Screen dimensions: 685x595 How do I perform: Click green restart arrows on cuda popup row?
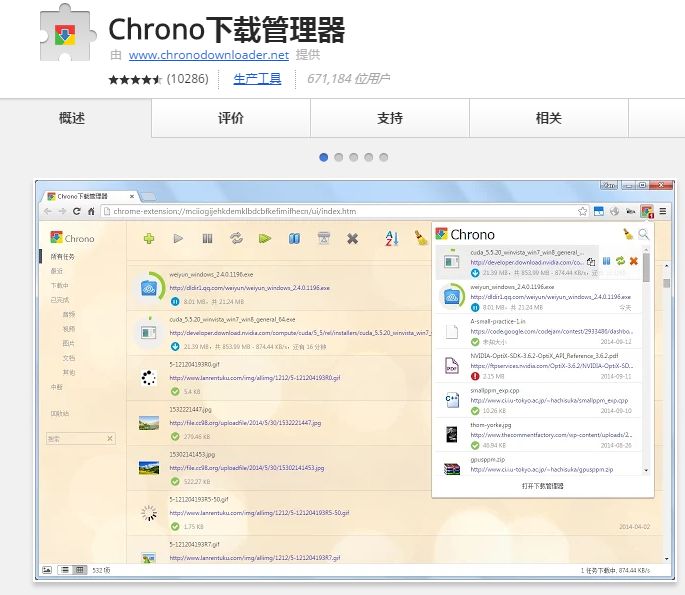(620, 261)
